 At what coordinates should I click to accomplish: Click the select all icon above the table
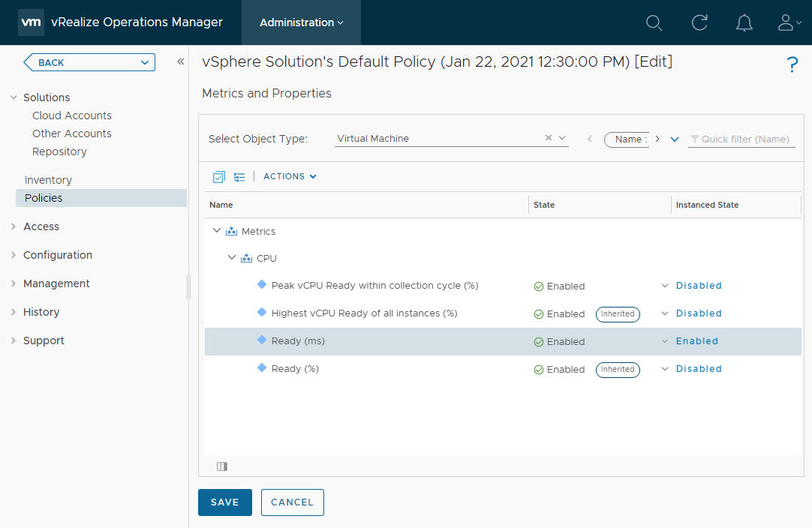[x=218, y=177]
